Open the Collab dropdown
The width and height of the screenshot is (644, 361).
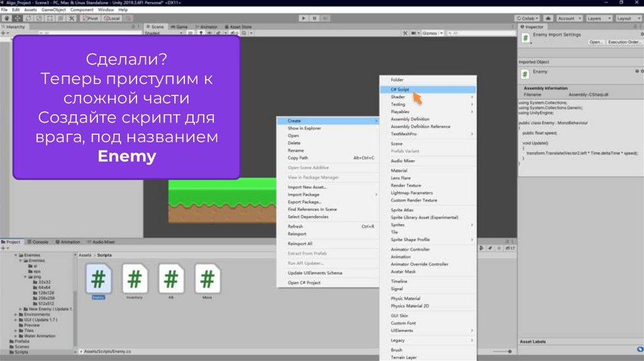(528, 18)
